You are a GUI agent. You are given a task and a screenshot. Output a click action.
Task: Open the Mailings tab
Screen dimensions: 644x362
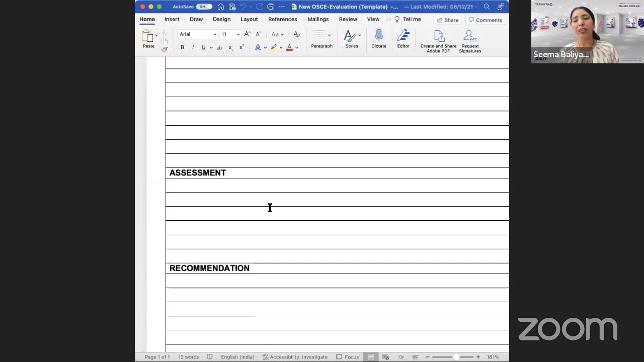click(x=318, y=19)
